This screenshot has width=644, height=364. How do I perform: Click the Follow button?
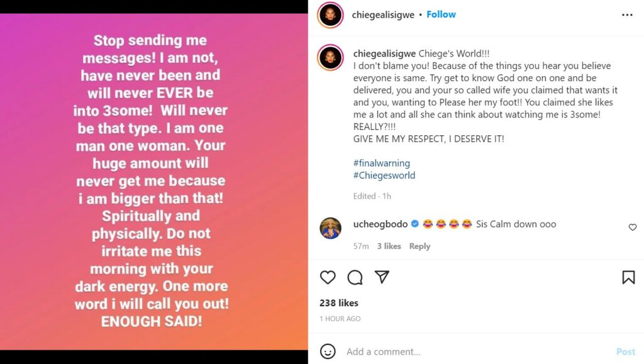pos(441,14)
